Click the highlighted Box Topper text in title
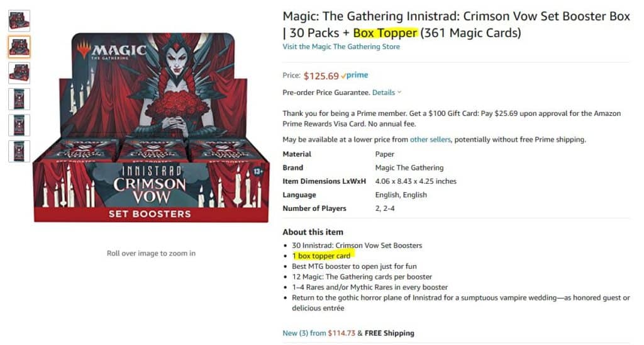Viewport: 644px width, 345px height. click(385, 33)
